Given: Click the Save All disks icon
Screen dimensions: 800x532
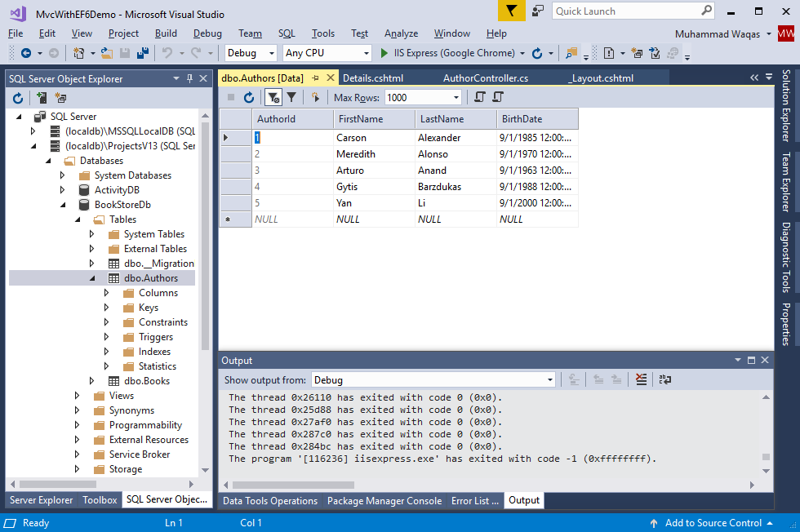Looking at the screenshot, I should coord(143,53).
